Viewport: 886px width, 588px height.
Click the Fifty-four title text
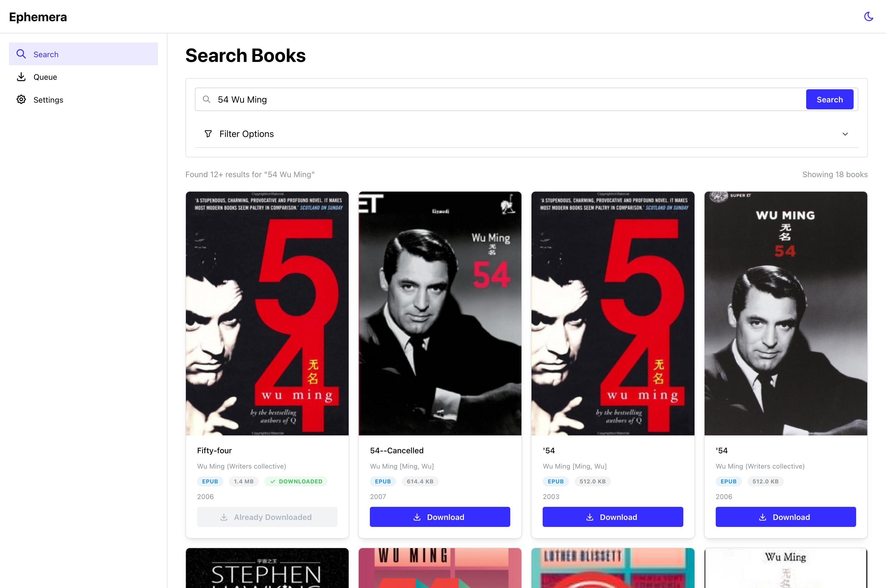click(214, 450)
